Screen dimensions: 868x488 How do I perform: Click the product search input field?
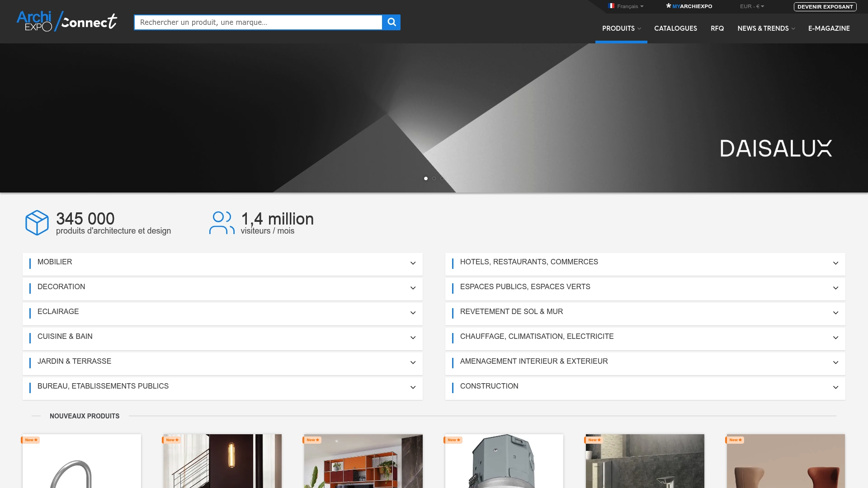[258, 22]
